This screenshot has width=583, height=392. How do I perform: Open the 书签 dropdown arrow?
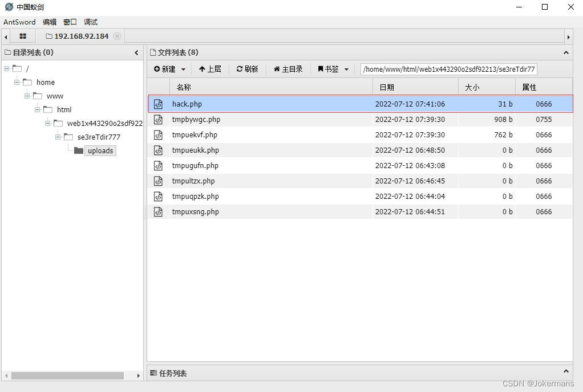coord(346,70)
